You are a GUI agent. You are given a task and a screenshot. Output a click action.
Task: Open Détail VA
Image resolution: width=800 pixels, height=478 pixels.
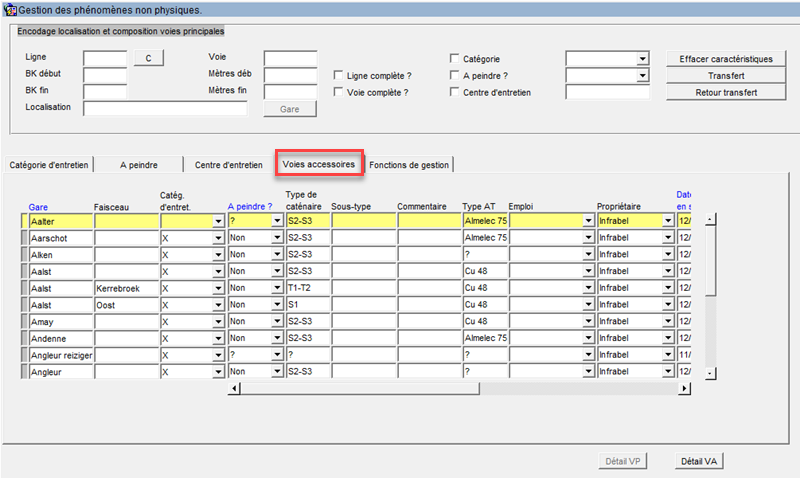(699, 461)
